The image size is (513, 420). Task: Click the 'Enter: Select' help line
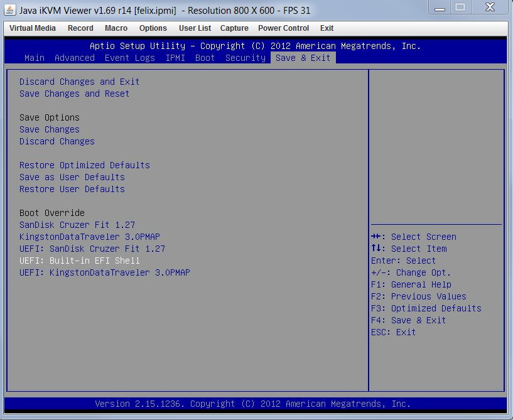click(x=403, y=261)
